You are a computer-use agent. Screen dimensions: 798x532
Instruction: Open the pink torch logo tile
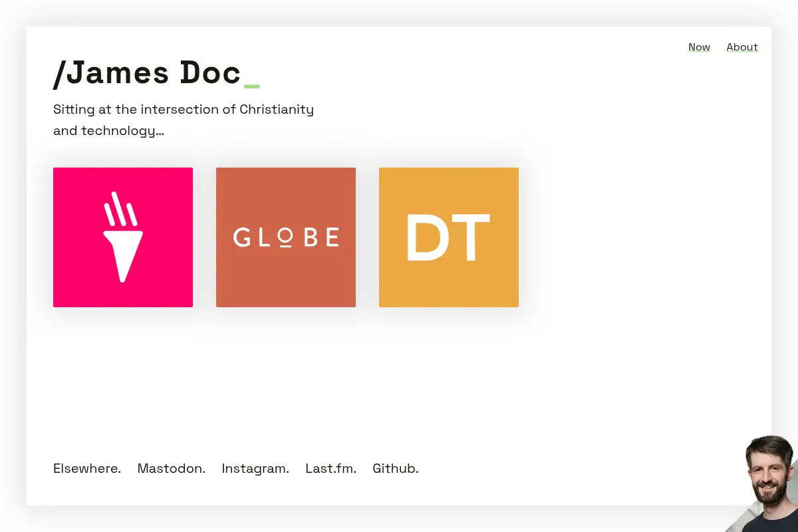[x=123, y=237]
